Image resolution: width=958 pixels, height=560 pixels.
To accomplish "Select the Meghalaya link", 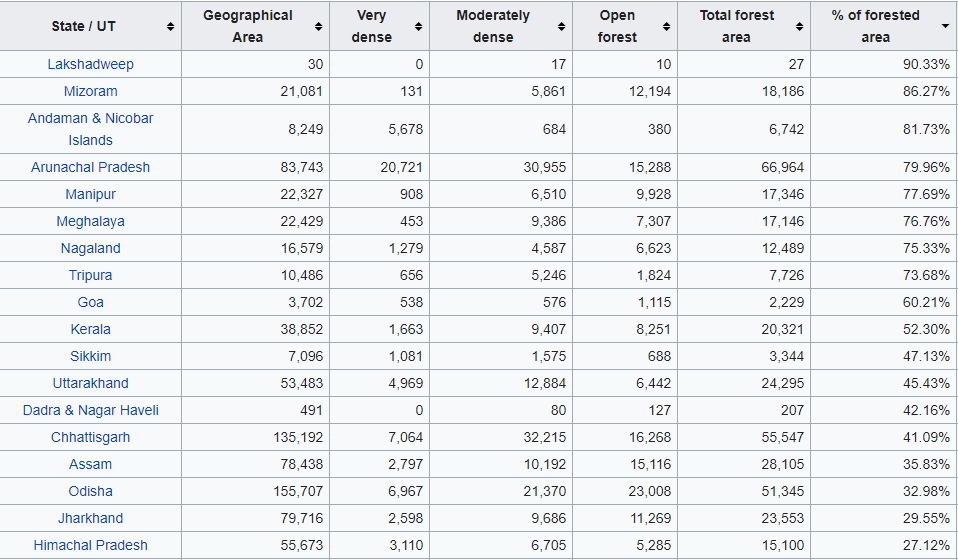I will click(90, 221).
